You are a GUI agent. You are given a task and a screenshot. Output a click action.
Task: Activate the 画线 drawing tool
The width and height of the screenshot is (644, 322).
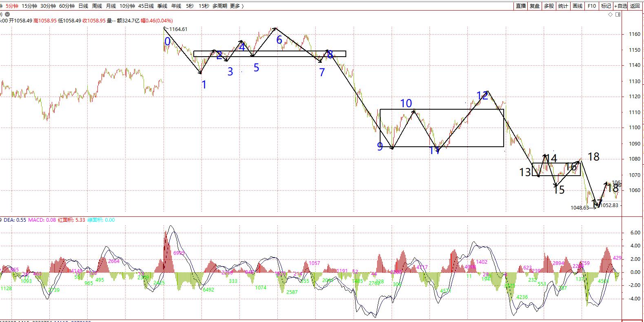pos(578,6)
